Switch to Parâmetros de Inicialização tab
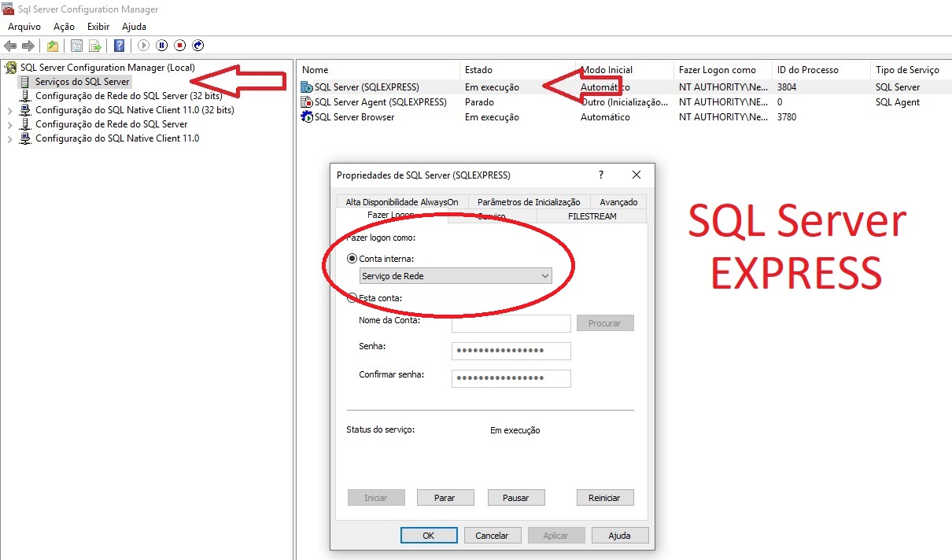The width and height of the screenshot is (952, 560). tap(529, 202)
